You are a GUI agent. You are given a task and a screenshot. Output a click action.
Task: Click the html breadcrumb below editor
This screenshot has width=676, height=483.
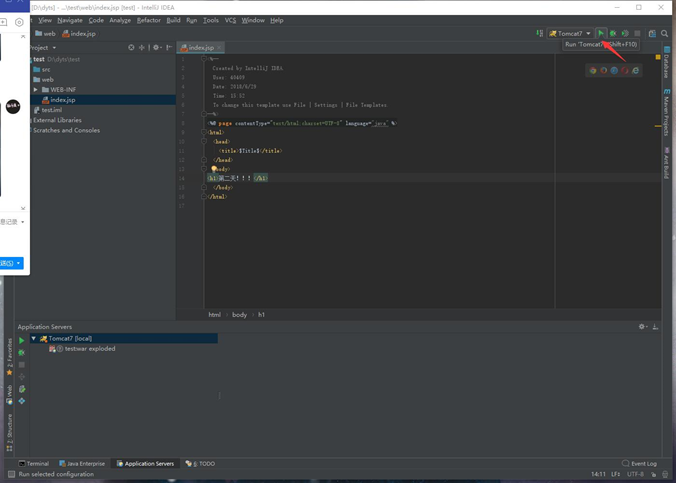215,315
